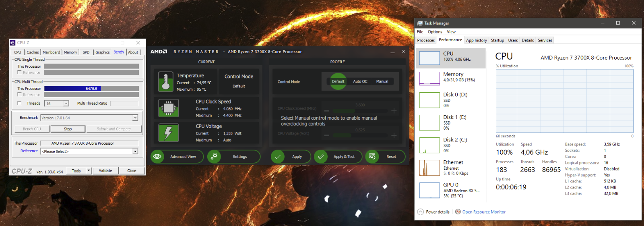The height and width of the screenshot is (226, 644).
Task: Switch to Processes tab in Task Manager
Action: tap(426, 40)
